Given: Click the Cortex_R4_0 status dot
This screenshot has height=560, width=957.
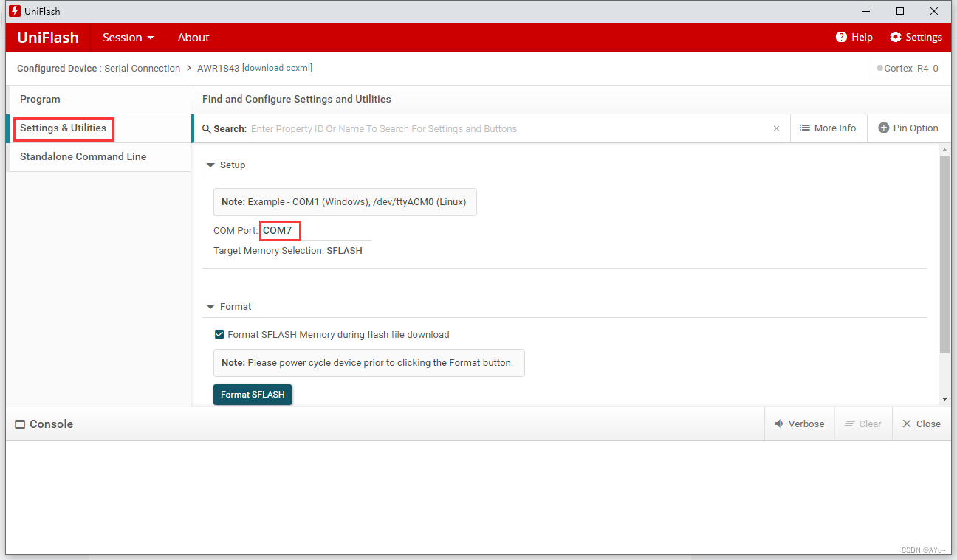Looking at the screenshot, I should click(879, 68).
